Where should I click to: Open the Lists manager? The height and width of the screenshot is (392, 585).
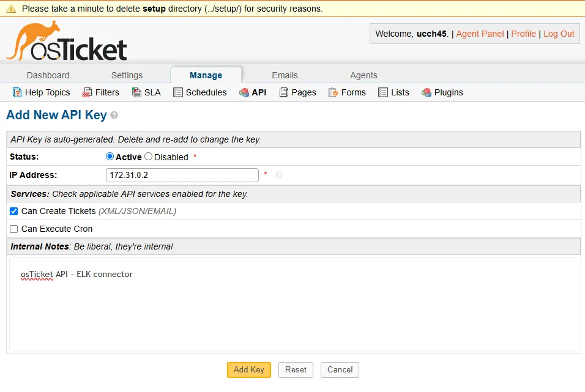(393, 92)
